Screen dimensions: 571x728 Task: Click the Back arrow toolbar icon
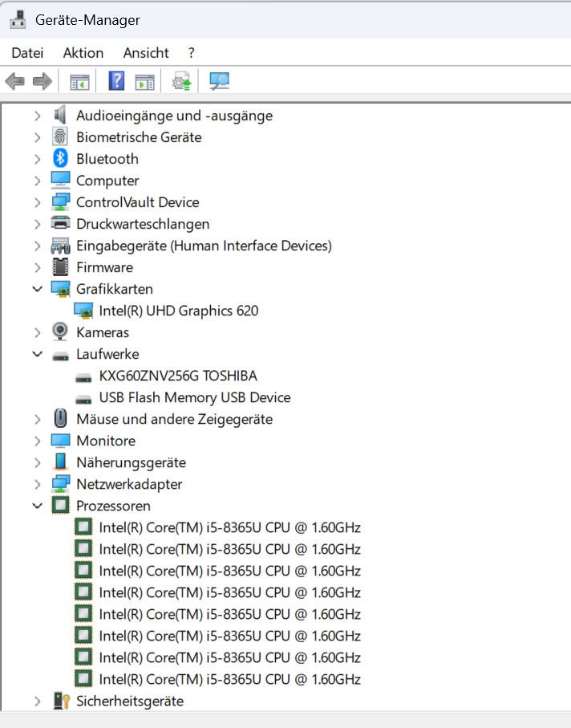15,81
